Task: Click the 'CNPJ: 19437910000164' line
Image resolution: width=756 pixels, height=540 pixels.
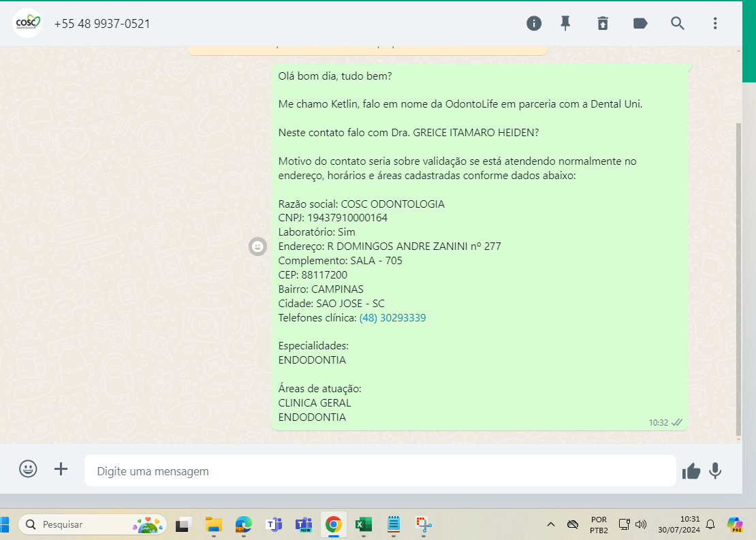Action: click(332, 218)
